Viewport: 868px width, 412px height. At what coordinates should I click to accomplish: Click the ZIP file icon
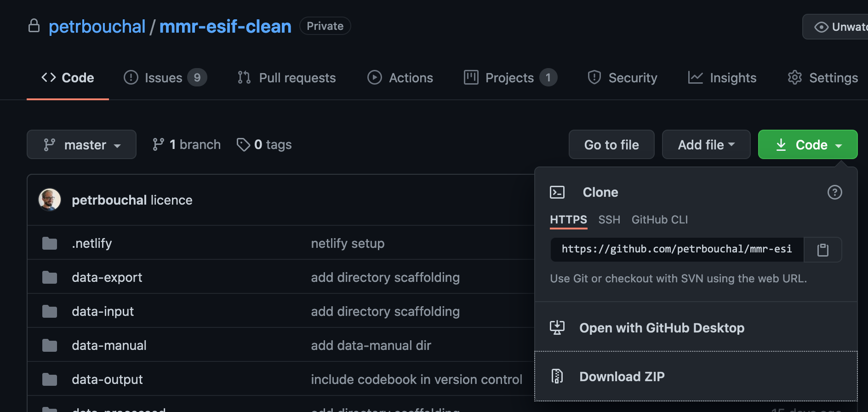tap(557, 376)
